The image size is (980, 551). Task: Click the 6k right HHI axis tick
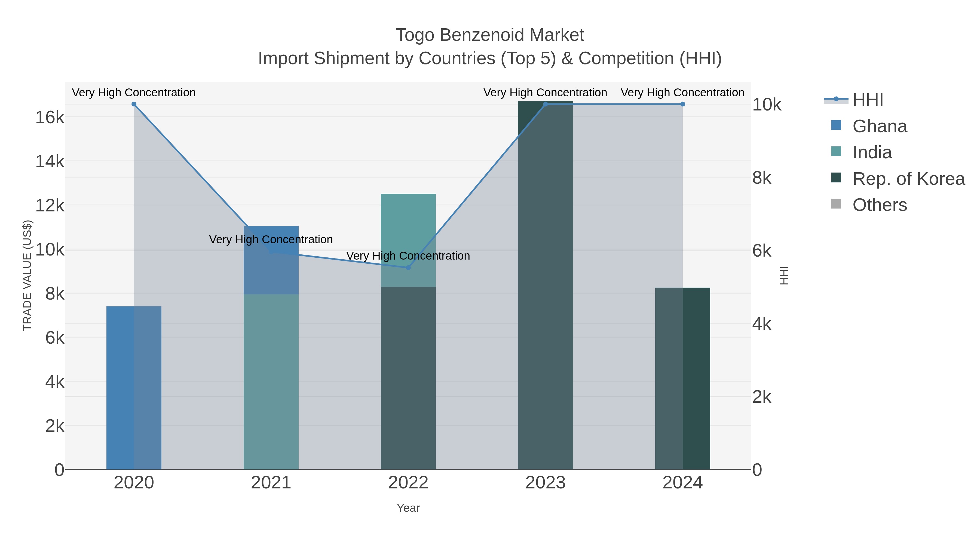click(x=762, y=251)
